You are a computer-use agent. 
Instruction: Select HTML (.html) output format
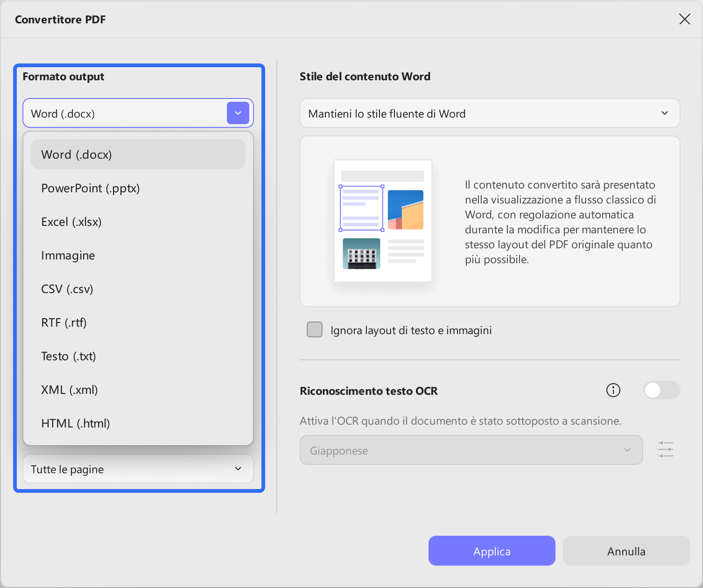[138, 423]
